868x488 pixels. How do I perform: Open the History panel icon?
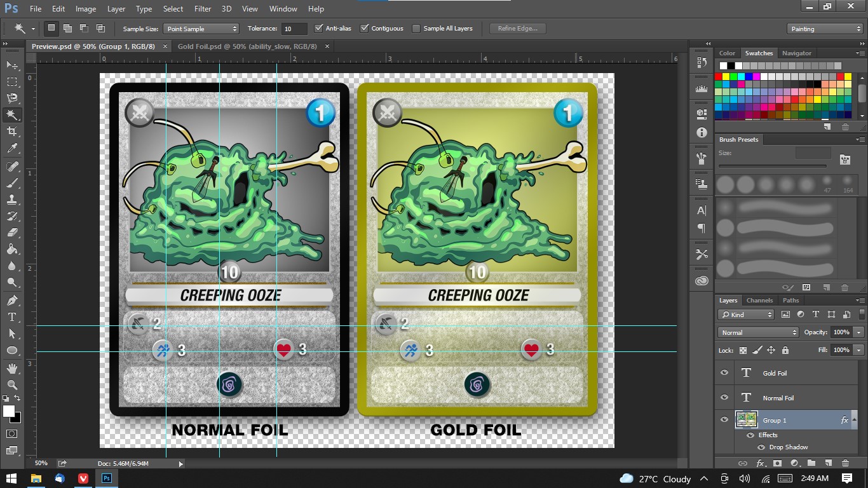(702, 62)
